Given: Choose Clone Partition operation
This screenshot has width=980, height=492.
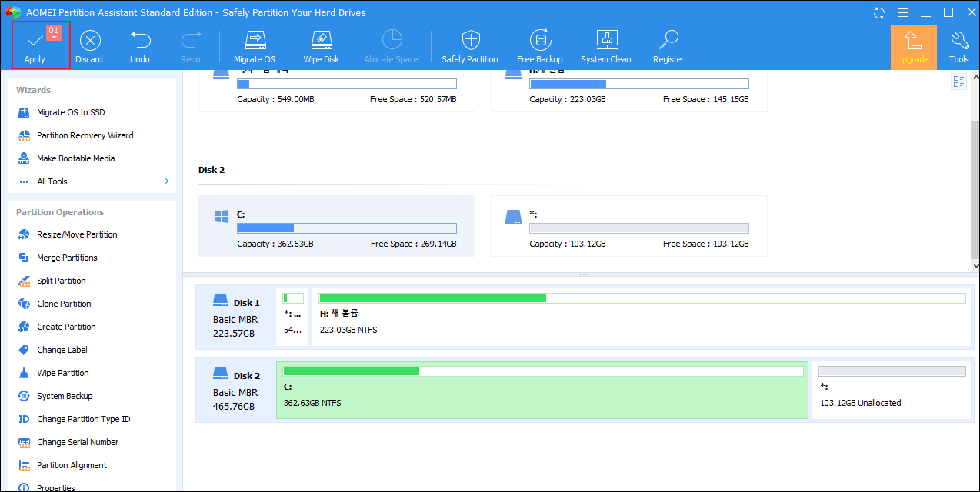Looking at the screenshot, I should [x=55, y=304].
